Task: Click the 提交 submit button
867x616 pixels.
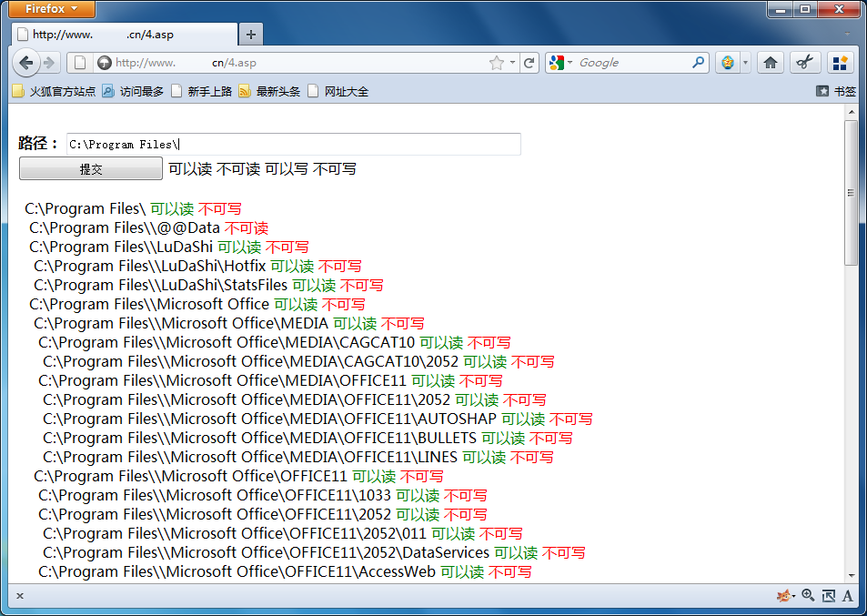Action: click(x=90, y=169)
